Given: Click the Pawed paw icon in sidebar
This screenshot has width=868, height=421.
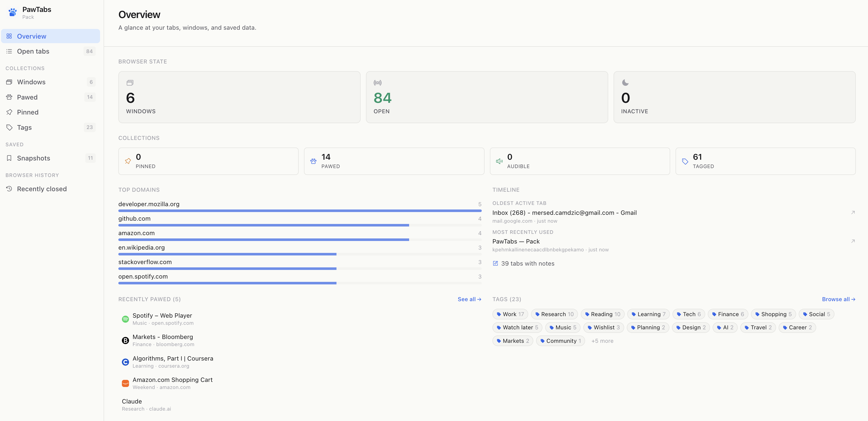Looking at the screenshot, I should click(9, 97).
